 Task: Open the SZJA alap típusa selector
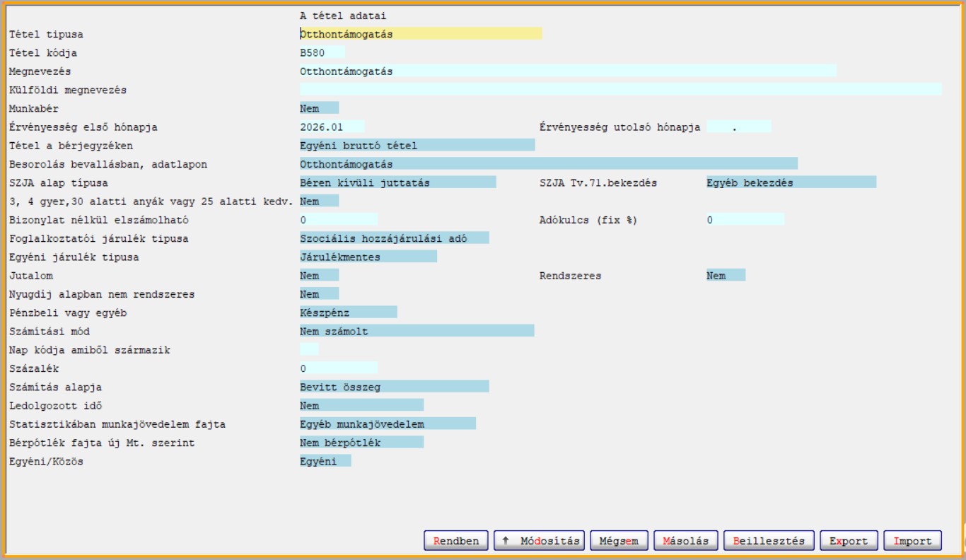397,182
